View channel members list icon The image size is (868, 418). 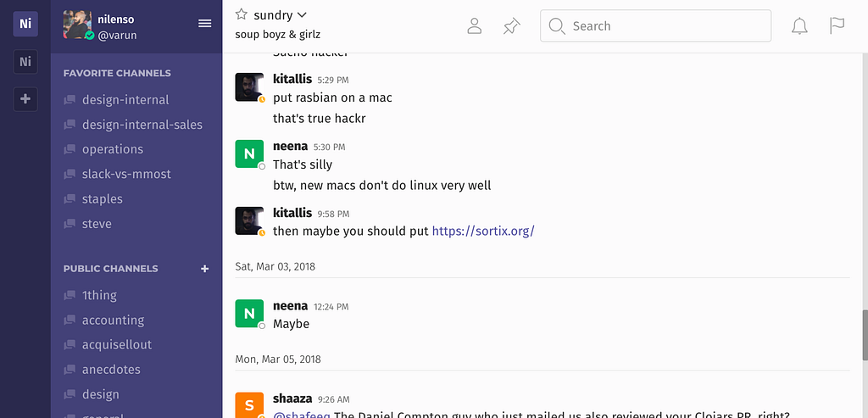click(x=475, y=25)
